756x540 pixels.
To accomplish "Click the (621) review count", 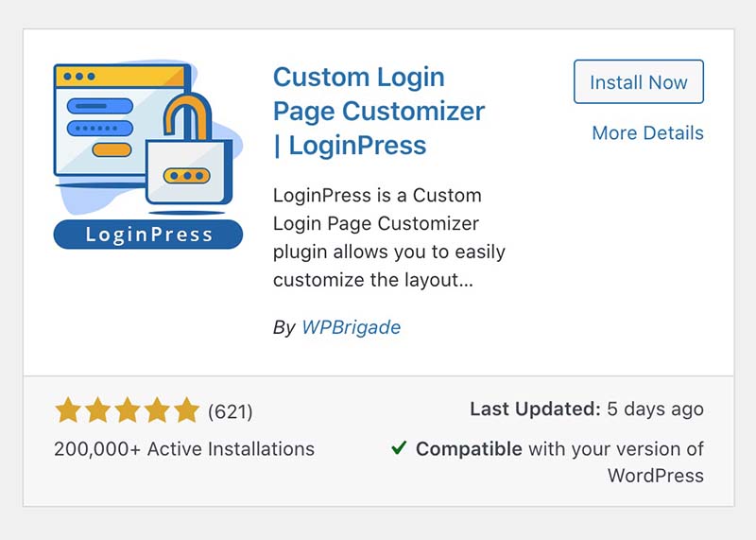I will (230, 411).
